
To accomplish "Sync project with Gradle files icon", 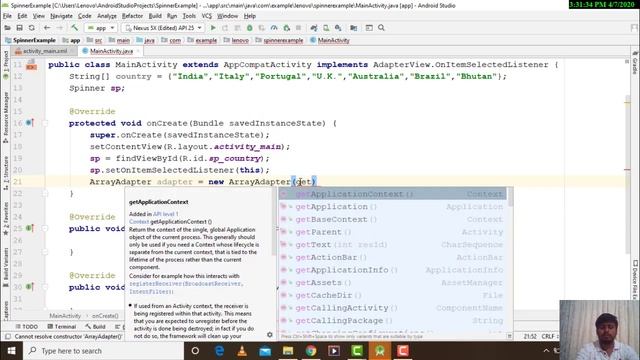I will (x=313, y=28).
